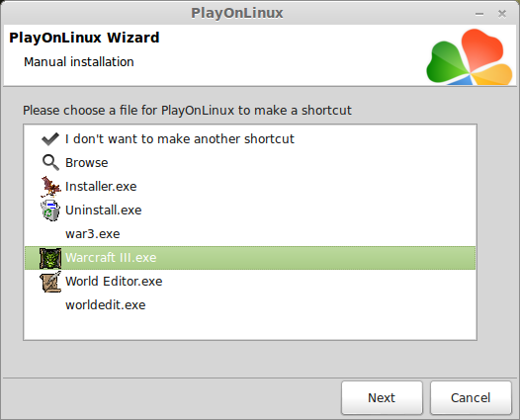
Task: Click the World Editor scroll icon
Action: (x=50, y=282)
